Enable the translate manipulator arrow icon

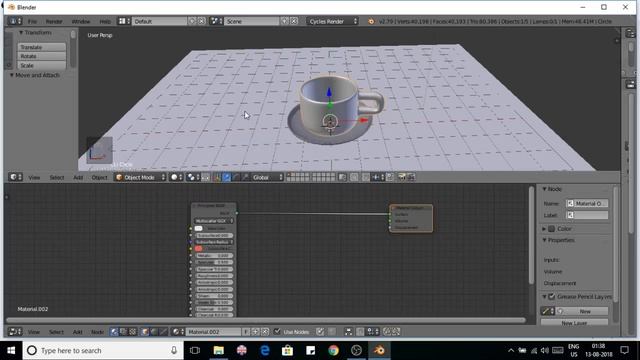(x=226, y=177)
